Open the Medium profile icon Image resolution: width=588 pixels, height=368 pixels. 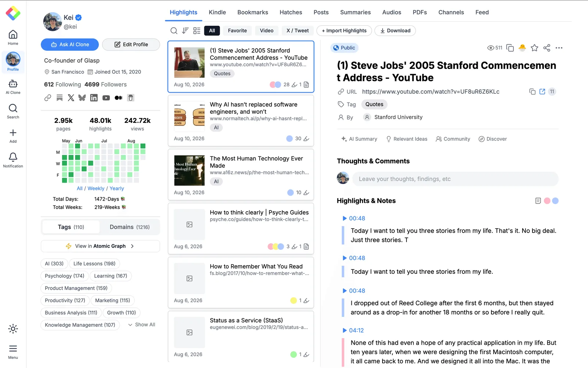click(118, 98)
